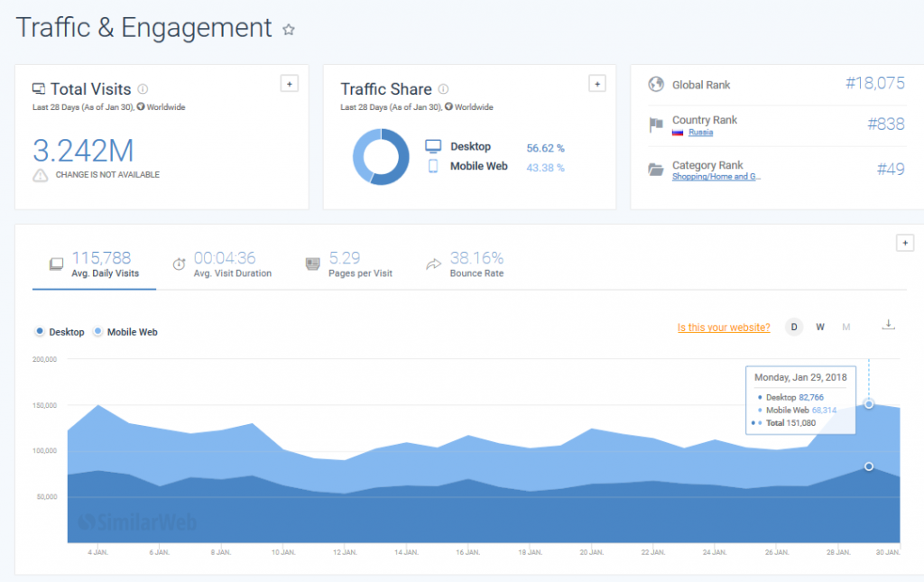The width and height of the screenshot is (924, 582).
Task: Expand the Total Visits card with plus button
Action: pyautogui.click(x=289, y=84)
